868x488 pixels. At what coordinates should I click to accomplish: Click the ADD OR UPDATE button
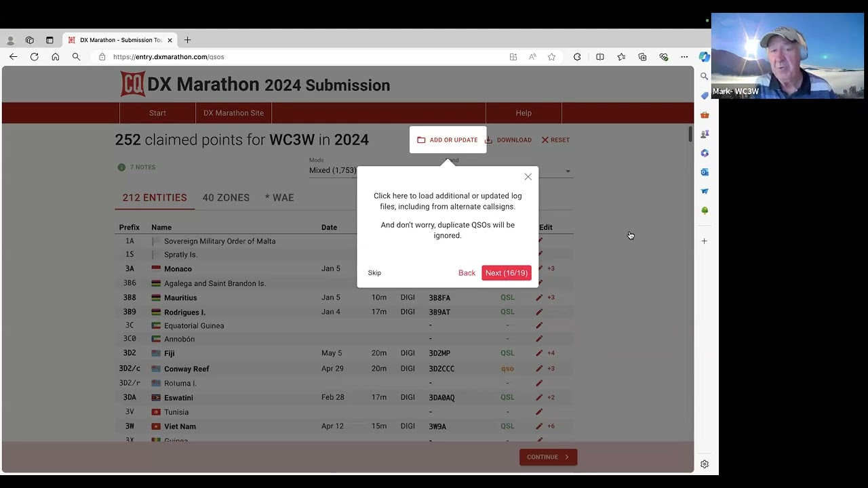coord(448,140)
